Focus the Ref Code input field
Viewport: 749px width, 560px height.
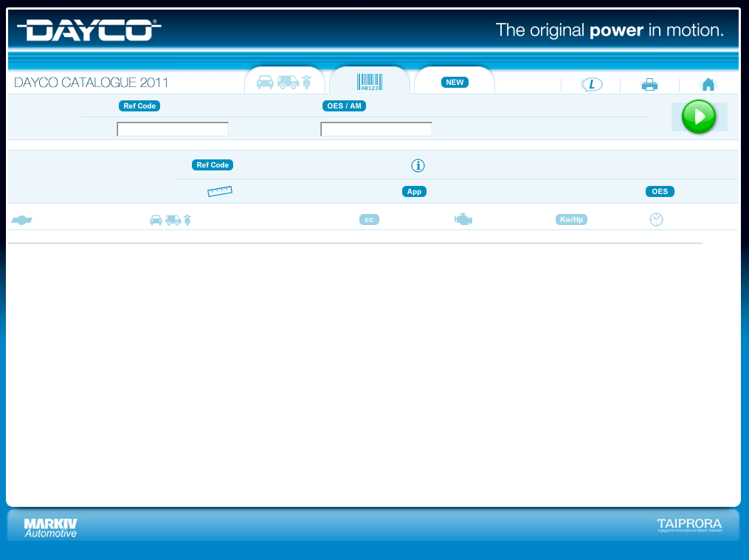coord(173,129)
